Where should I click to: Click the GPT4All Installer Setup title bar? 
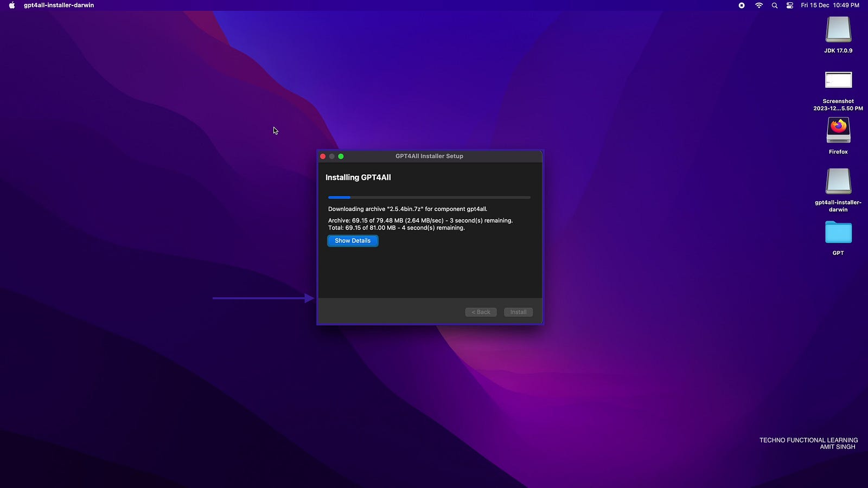pyautogui.click(x=429, y=156)
